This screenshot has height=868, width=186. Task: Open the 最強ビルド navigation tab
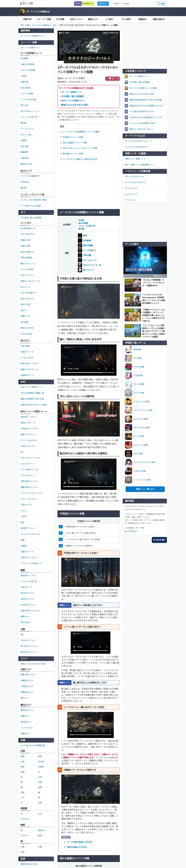click(93, 19)
